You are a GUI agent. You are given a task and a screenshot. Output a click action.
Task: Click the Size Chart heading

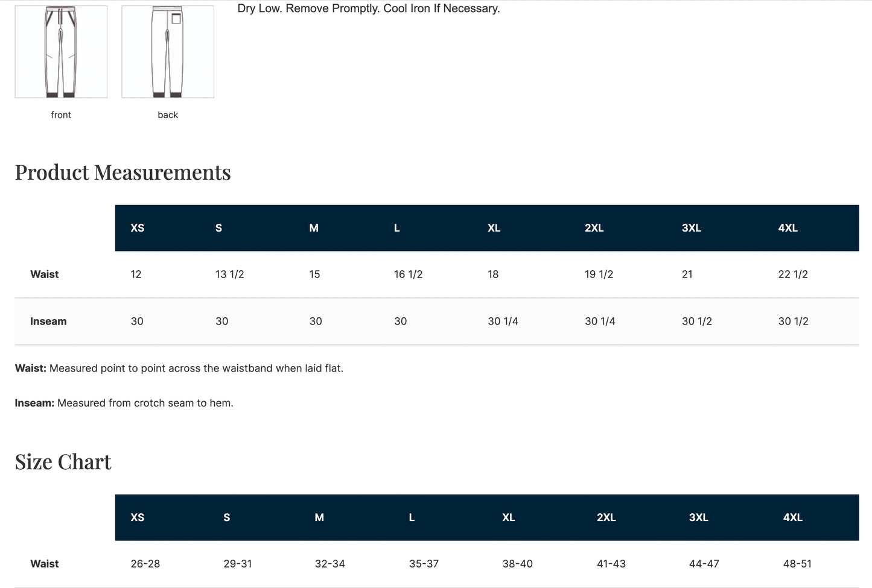coord(63,462)
